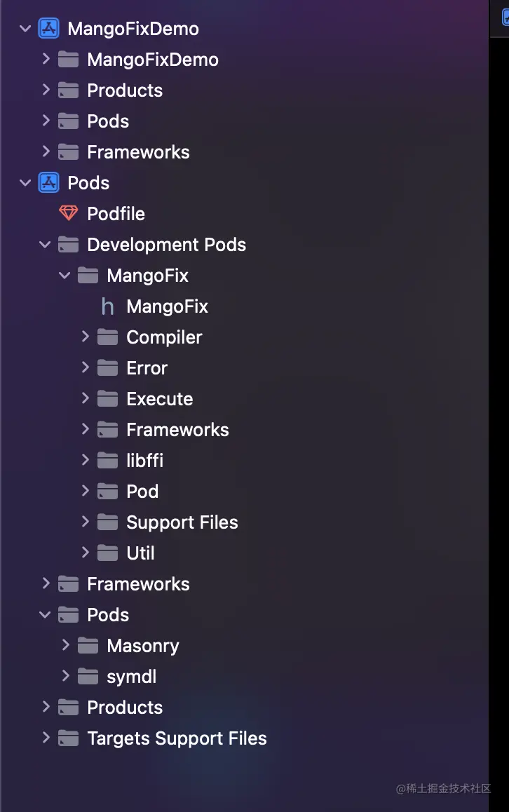
Task: Click the Pods project icon
Action: 48,182
